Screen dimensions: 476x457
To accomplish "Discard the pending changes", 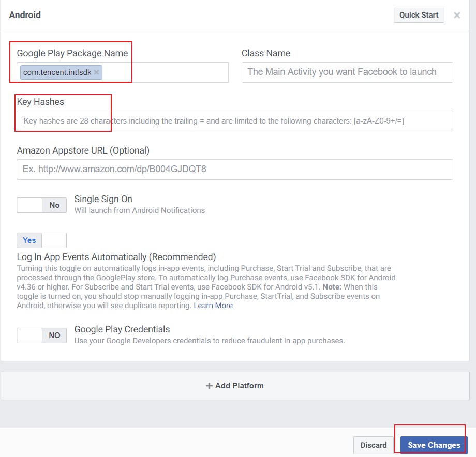I will pos(374,445).
